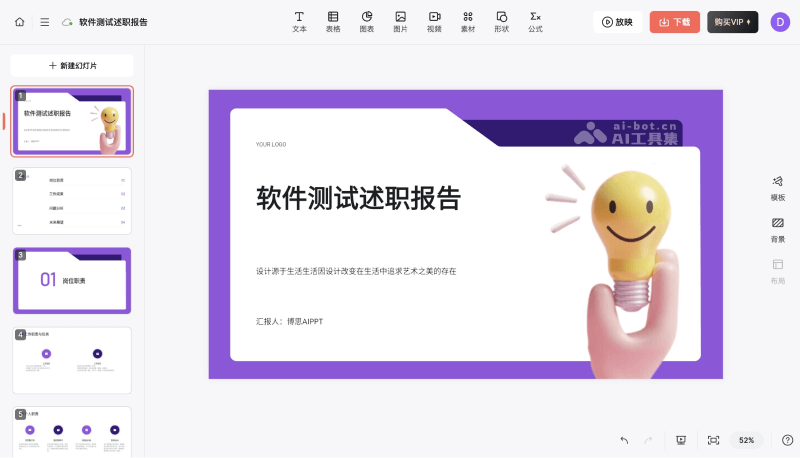The image size is (800, 458).
Task: Insert a table with 表格 tool
Action: click(x=333, y=21)
